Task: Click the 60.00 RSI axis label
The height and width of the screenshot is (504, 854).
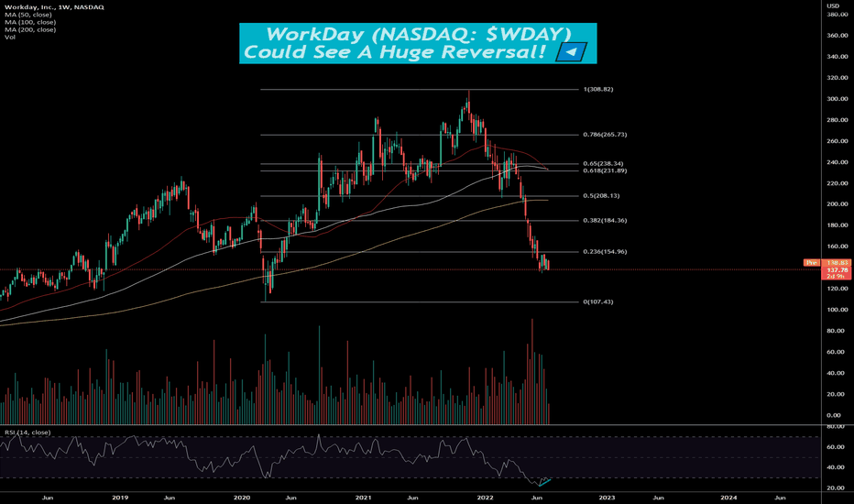Action: tap(836, 447)
